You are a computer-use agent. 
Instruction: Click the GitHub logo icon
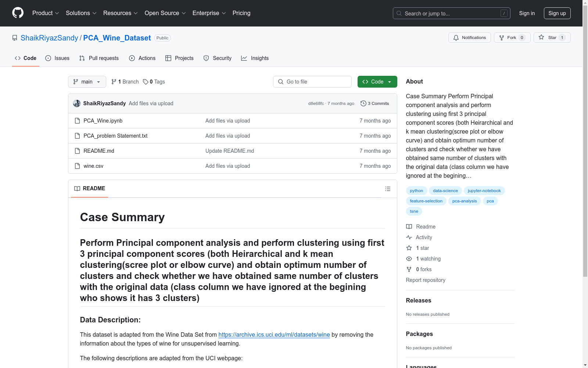(18, 13)
